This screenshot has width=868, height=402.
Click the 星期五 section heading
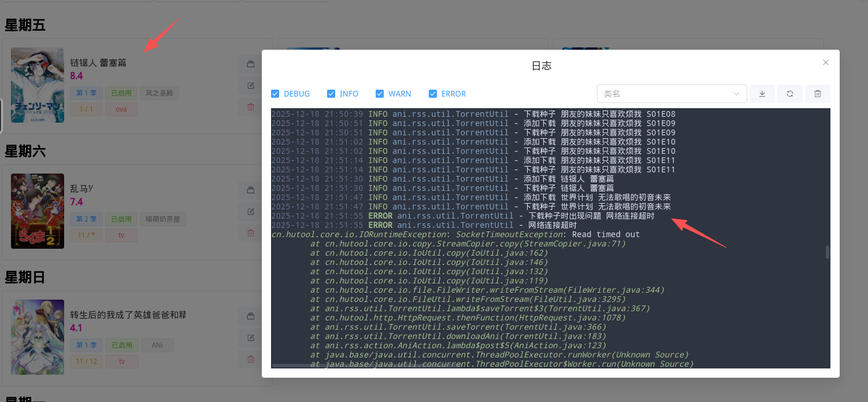click(x=25, y=25)
